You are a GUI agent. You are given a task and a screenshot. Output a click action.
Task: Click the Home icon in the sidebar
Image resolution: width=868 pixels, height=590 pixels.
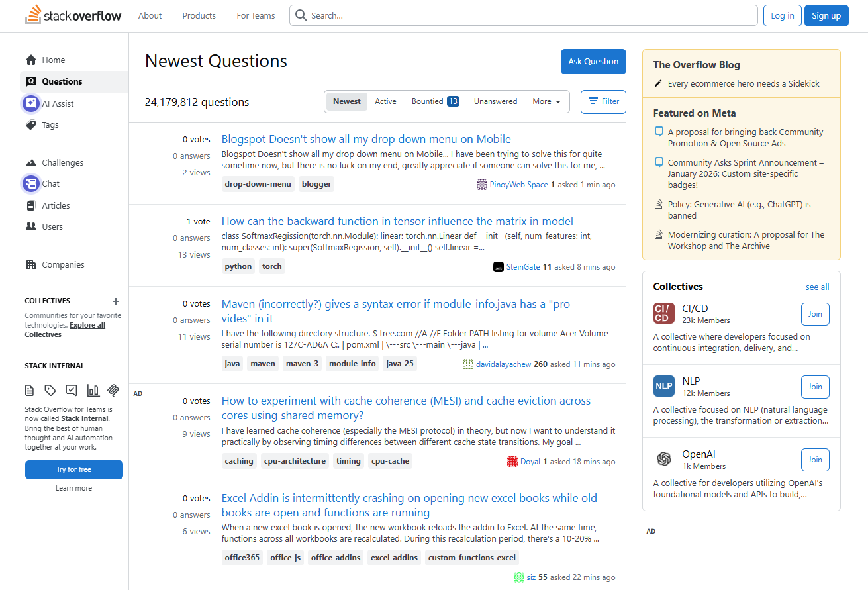[x=30, y=60]
